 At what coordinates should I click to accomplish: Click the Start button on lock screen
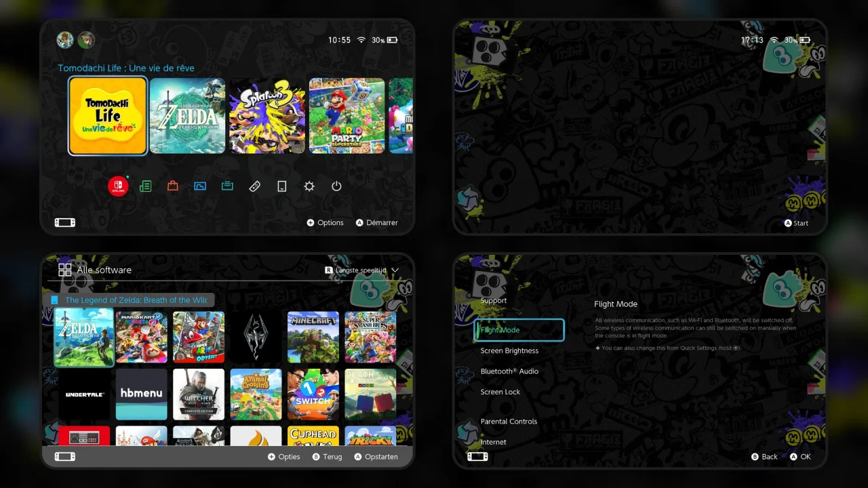(797, 223)
